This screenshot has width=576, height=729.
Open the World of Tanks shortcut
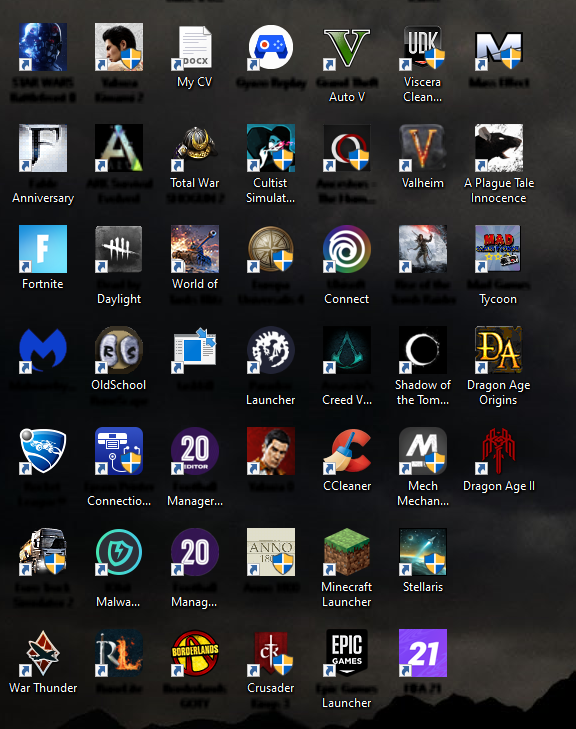[195, 249]
